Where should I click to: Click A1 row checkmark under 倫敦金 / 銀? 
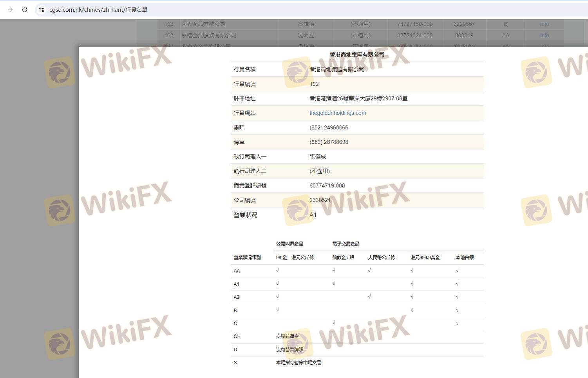click(x=334, y=284)
